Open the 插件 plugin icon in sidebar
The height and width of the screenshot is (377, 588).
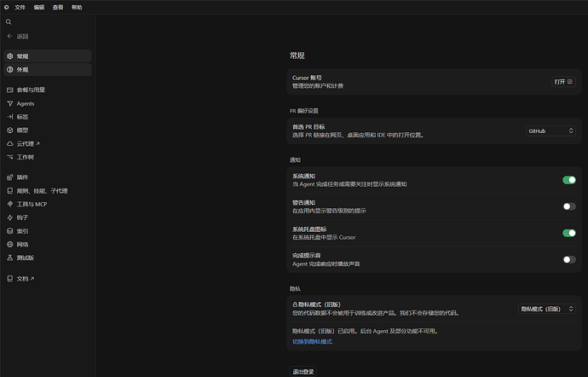10,177
